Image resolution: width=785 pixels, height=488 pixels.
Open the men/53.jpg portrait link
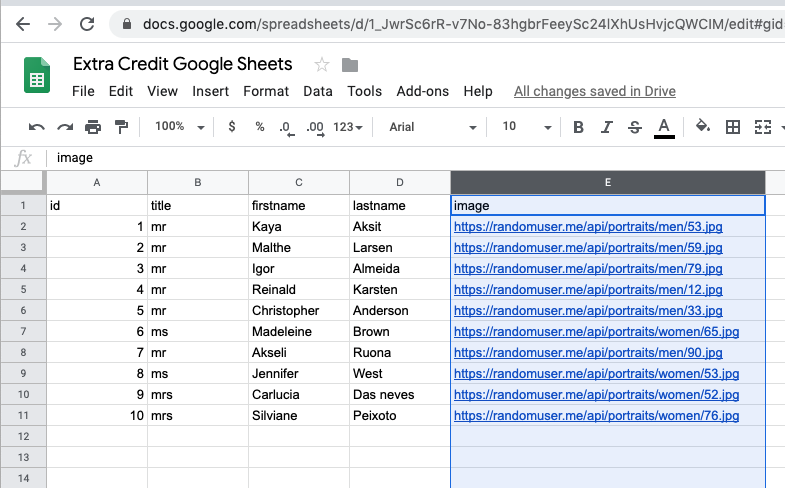588,226
